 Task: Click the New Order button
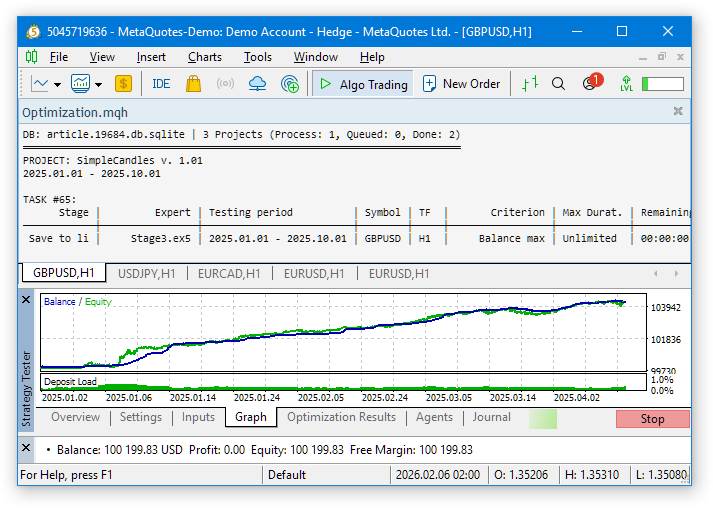pos(461,84)
